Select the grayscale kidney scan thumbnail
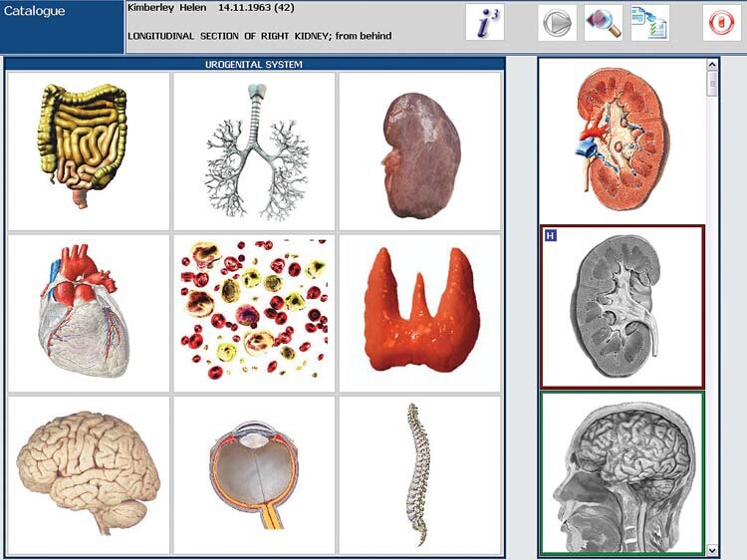 click(622, 307)
